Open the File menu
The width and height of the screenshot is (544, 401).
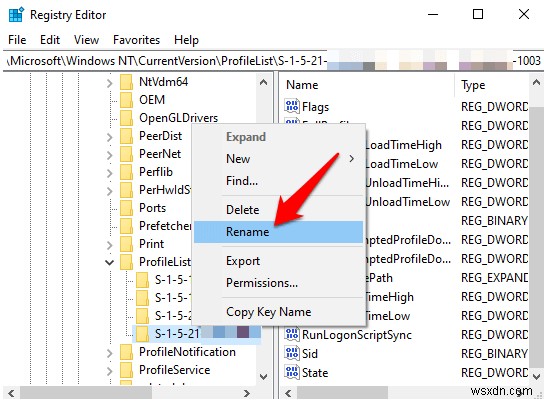[17, 40]
